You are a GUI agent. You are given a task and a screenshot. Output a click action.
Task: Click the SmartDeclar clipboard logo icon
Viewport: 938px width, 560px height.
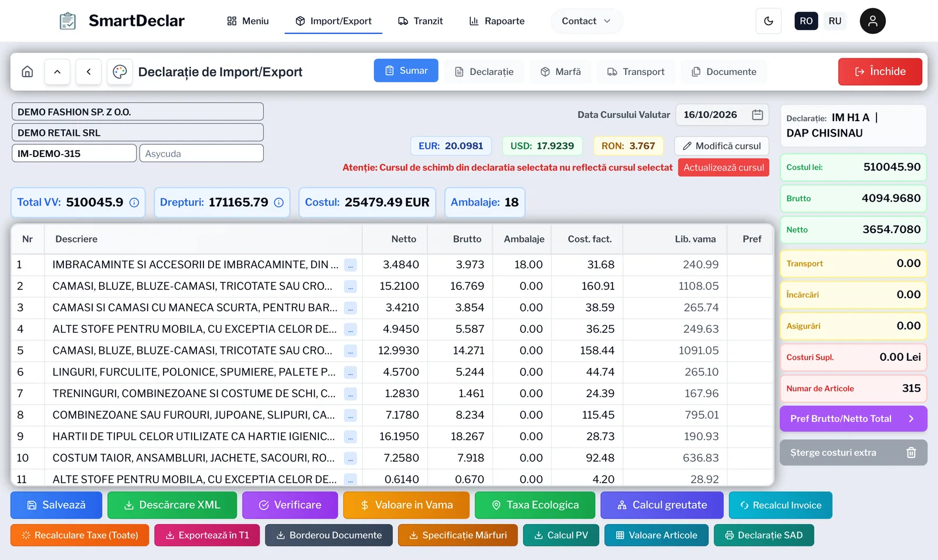point(68,21)
